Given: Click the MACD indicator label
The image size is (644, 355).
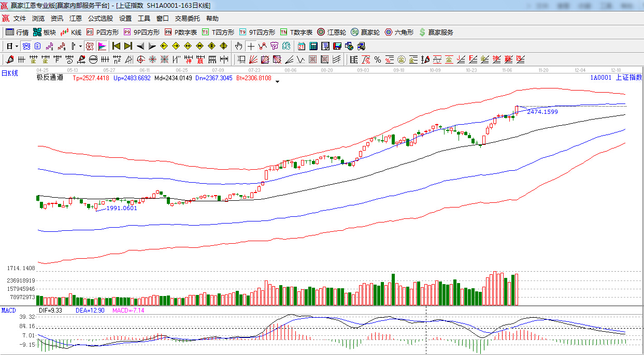Looking at the screenshot, I should point(8,310).
